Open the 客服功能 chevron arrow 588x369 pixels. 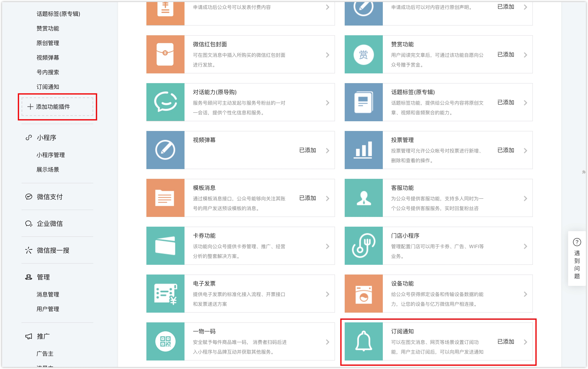526,198
